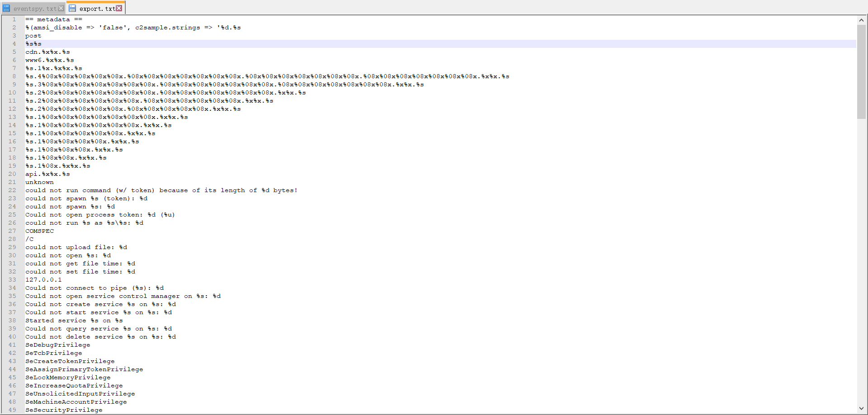This screenshot has height=415, width=868.
Task: Place cursor on '== metadata ==' line
Action: pyautogui.click(x=53, y=19)
